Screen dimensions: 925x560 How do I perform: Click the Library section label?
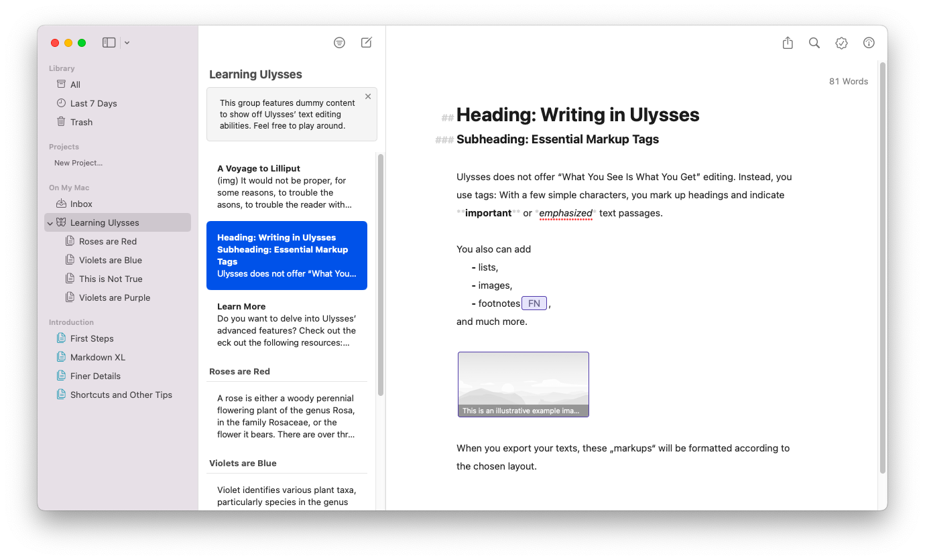62,68
